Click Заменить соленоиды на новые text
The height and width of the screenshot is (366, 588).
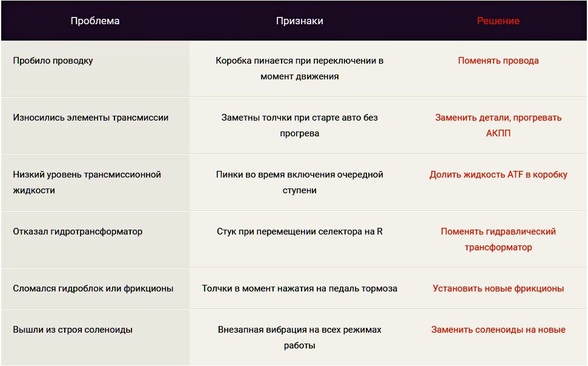[x=498, y=330]
